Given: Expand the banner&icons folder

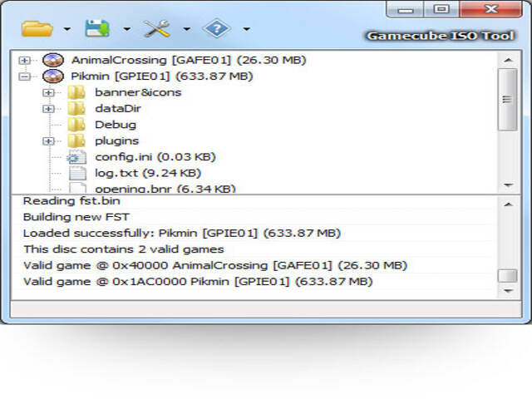Looking at the screenshot, I should coord(48,92).
